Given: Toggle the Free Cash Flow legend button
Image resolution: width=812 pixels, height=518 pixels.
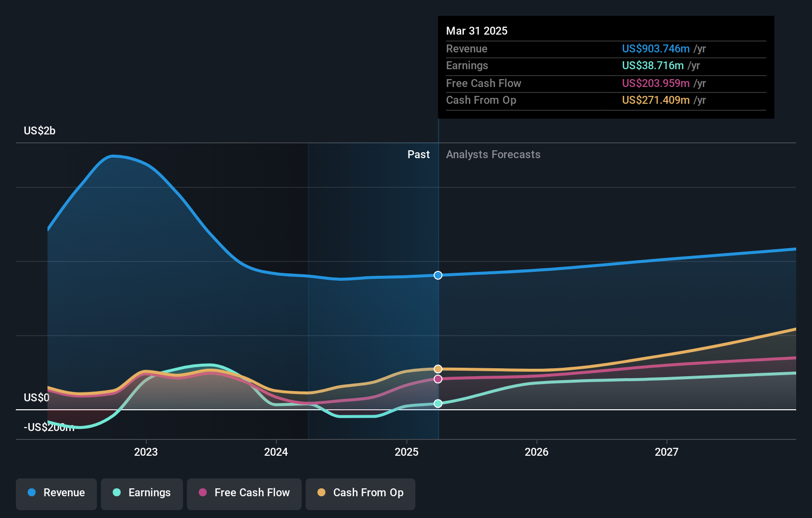Looking at the screenshot, I should pos(244,494).
